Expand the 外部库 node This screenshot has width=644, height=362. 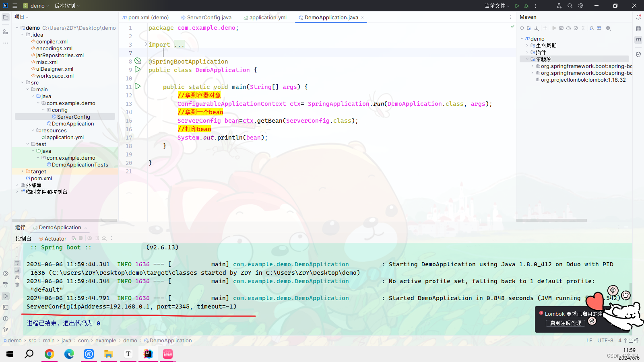pyautogui.click(x=17, y=185)
